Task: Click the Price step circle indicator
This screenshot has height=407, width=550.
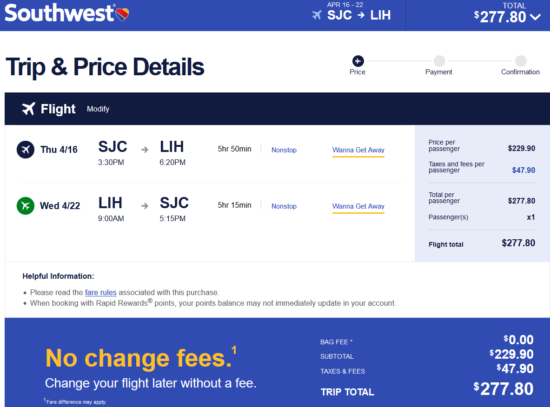Action: [x=358, y=61]
